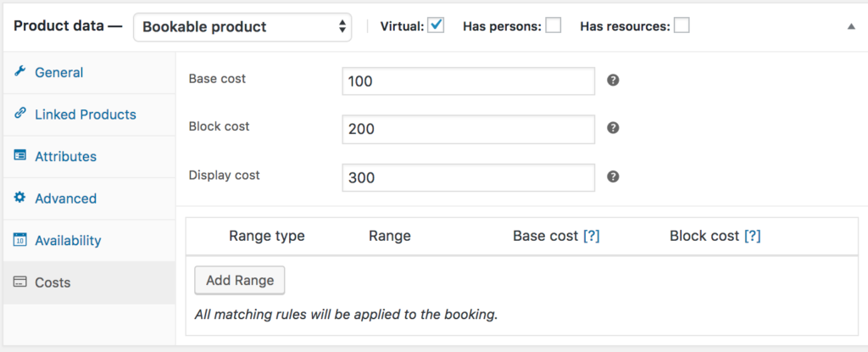Click the Linked Products link icon
This screenshot has width=868, height=352.
pos(19,114)
